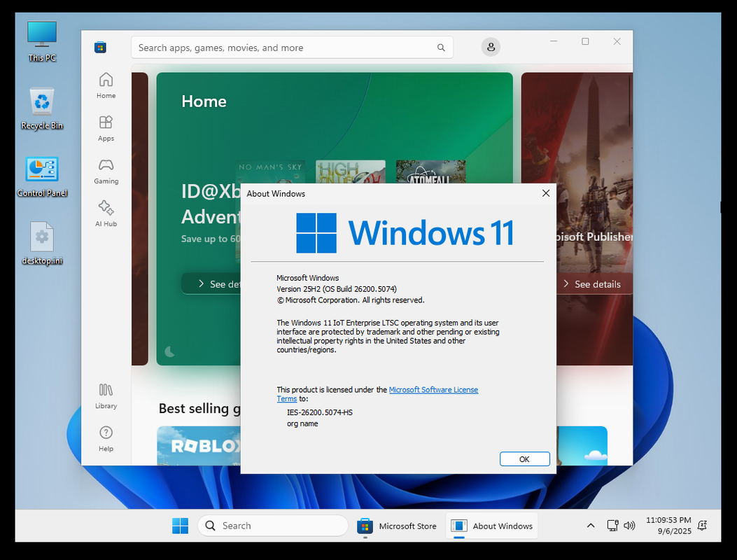This screenshot has width=737, height=560.
Task: Open Microsoft Software License link
Action: tap(433, 390)
